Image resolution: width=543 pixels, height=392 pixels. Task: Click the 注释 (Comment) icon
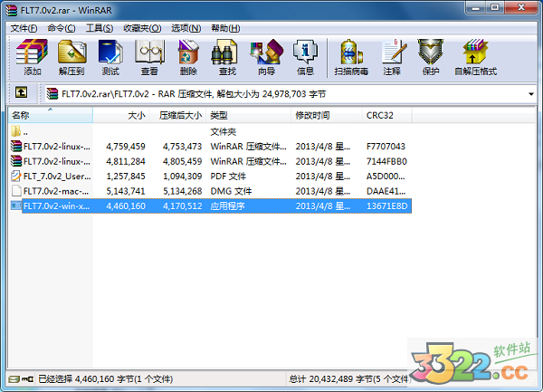click(x=392, y=52)
